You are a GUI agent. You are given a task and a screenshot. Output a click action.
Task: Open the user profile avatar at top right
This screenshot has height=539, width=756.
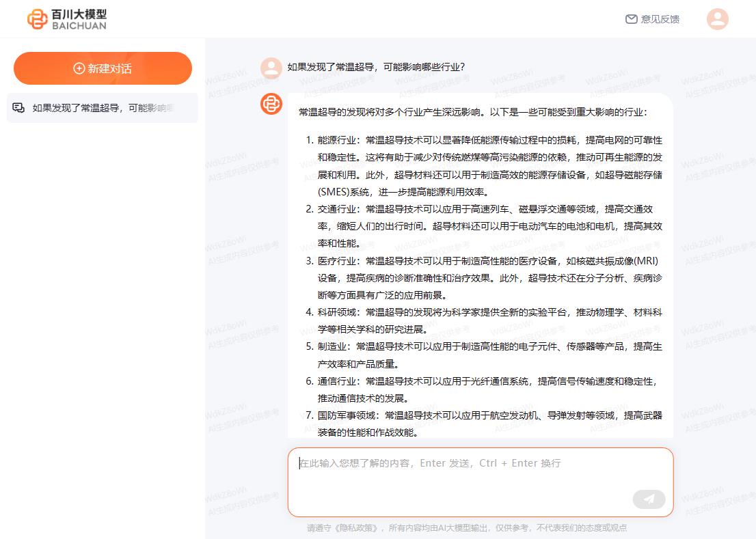pos(718,19)
